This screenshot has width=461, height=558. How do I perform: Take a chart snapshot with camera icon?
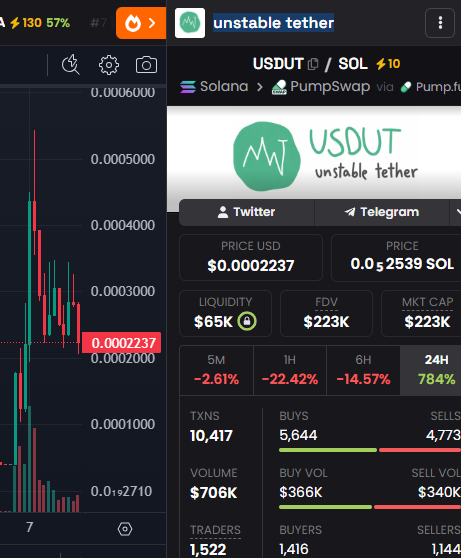(146, 65)
